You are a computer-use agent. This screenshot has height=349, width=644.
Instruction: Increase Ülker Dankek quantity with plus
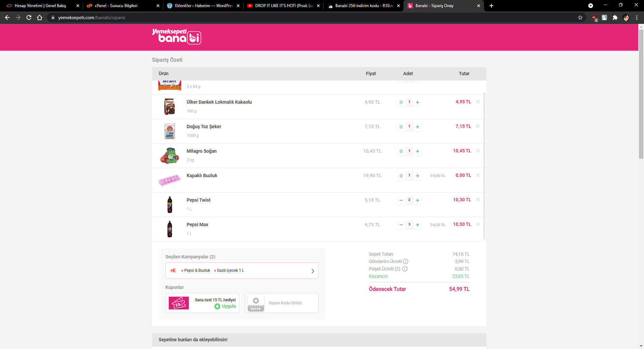[418, 102]
